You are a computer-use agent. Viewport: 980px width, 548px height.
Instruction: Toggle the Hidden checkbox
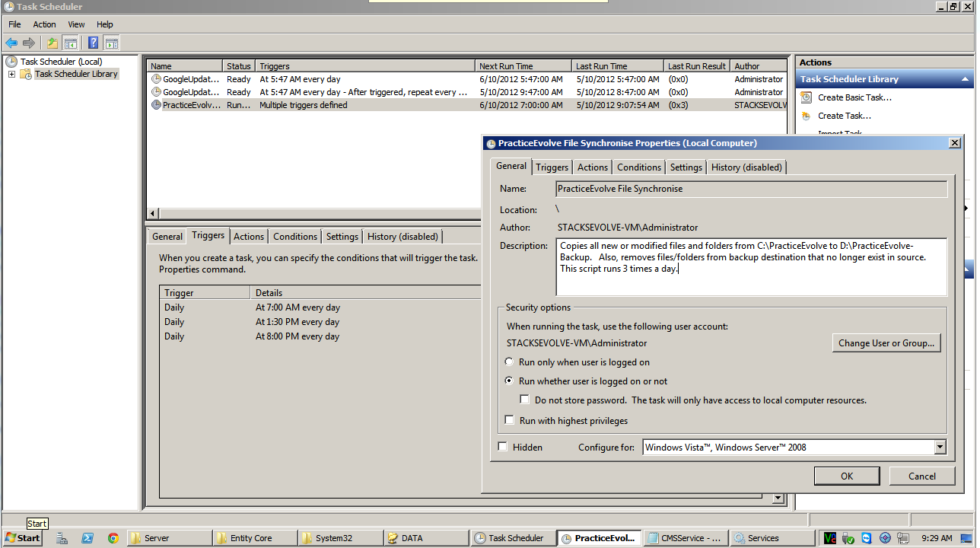pyautogui.click(x=503, y=447)
